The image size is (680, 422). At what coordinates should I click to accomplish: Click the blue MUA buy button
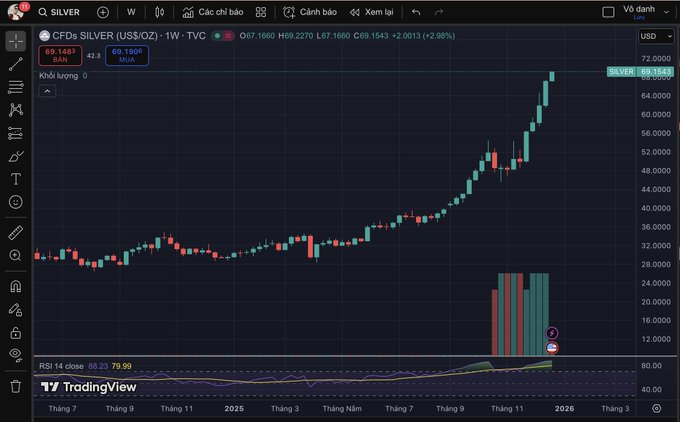128,55
